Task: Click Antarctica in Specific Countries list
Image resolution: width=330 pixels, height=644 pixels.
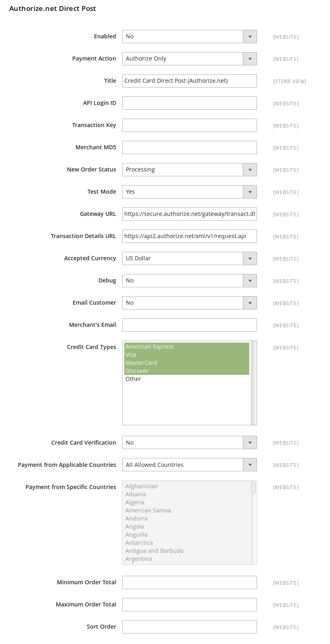Action: 187,543
